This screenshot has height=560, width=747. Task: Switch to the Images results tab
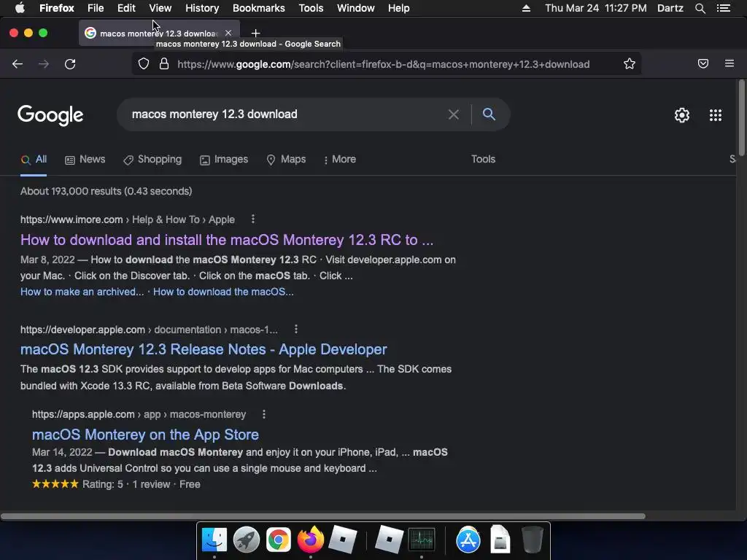pyautogui.click(x=224, y=160)
